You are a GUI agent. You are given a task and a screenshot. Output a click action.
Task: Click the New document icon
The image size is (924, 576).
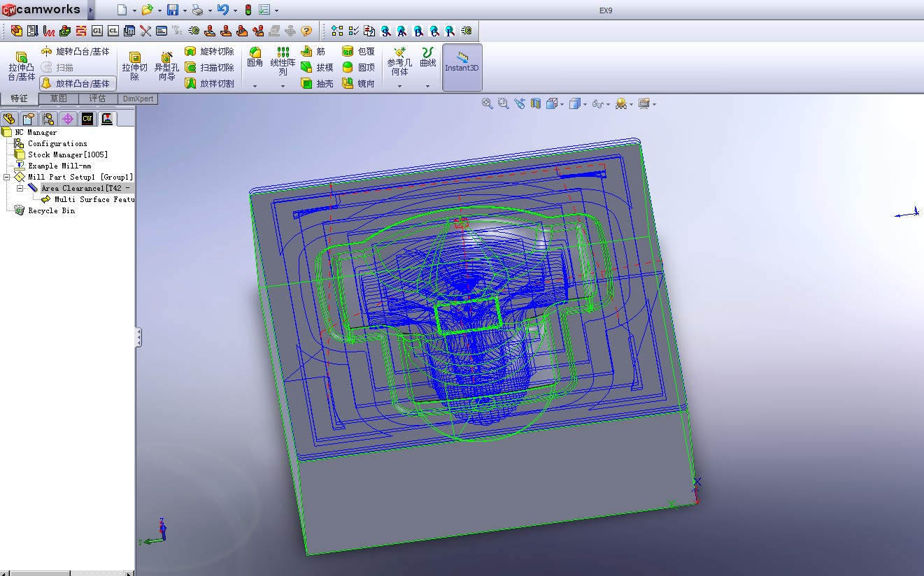pos(122,10)
